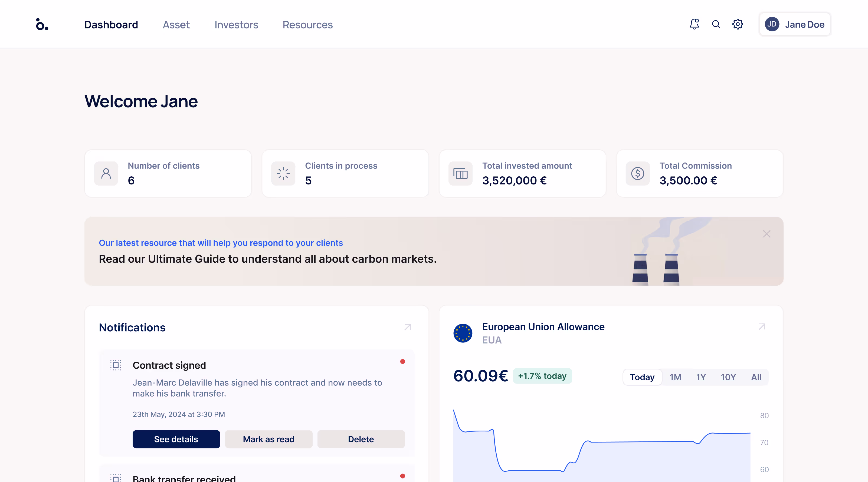Open European Union Allowance arrow icon

[762, 326]
